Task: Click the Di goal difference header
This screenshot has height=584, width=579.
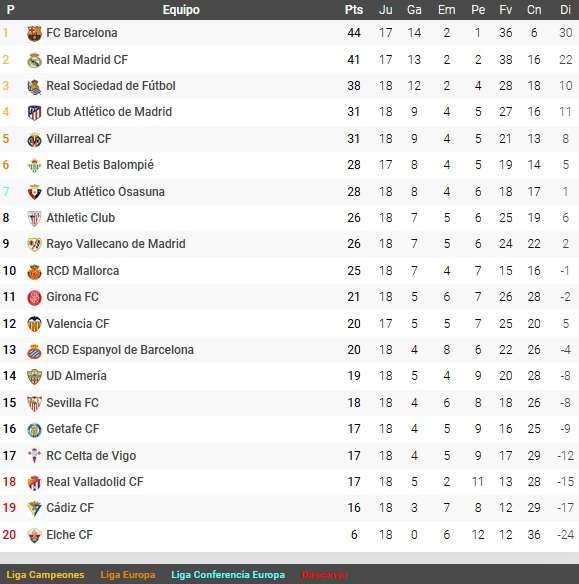Action: click(565, 10)
